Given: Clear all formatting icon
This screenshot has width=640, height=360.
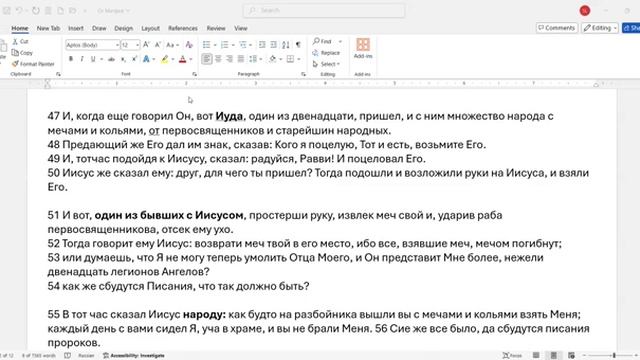Looking at the screenshot, I should coord(189,44).
